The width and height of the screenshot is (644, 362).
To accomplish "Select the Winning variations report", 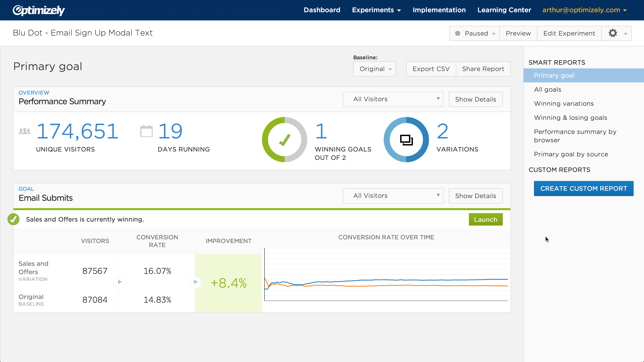I will click(563, 103).
